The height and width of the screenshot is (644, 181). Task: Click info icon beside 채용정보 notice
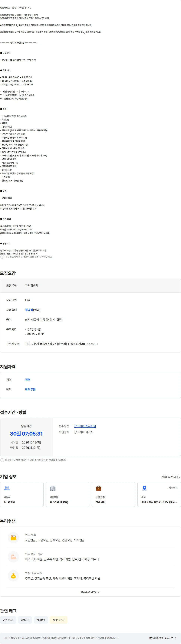(2, 257)
